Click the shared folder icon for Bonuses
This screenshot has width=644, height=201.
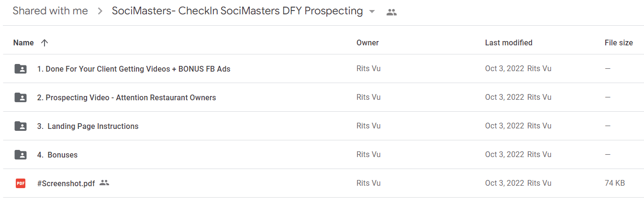coord(21,155)
